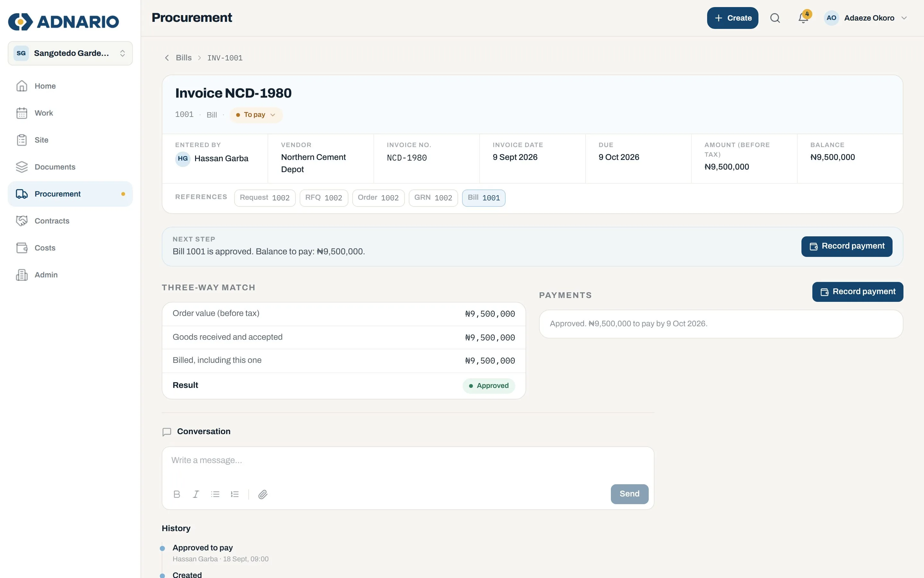Click the AO user avatar

[x=831, y=18]
